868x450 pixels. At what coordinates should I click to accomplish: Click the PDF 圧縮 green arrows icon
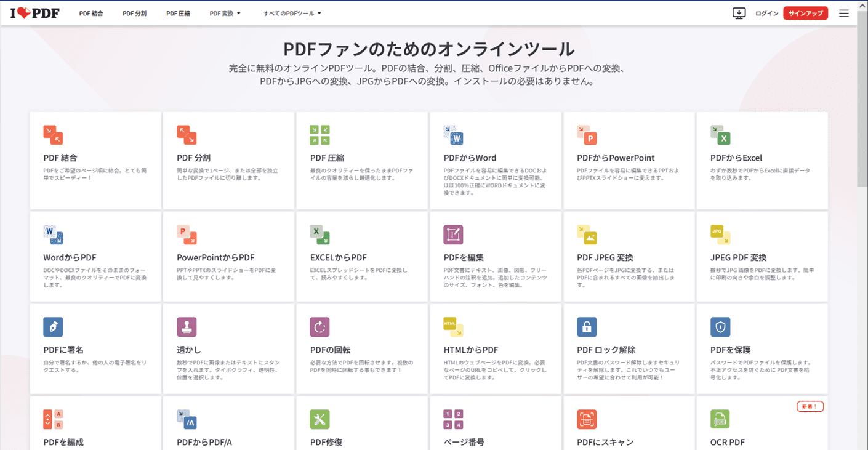[320, 135]
